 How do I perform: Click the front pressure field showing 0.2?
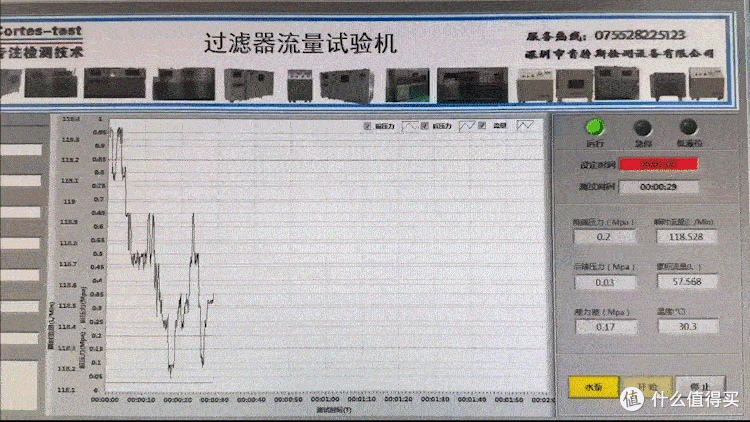(x=605, y=237)
